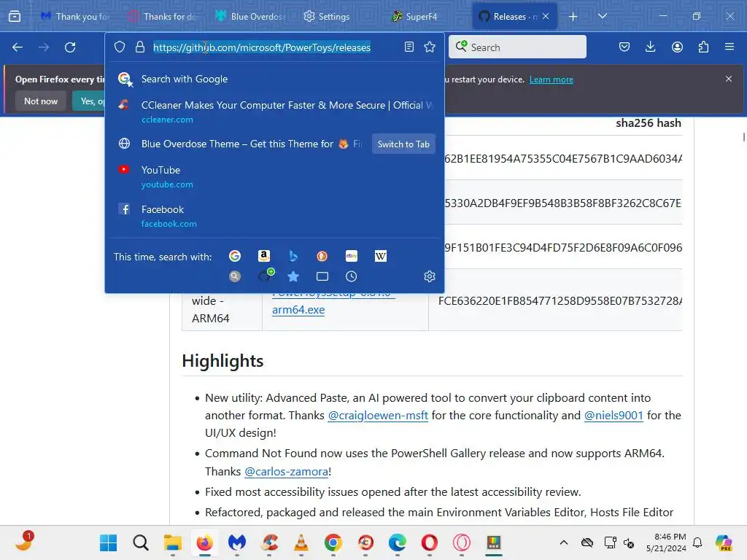Viewport: 747px width, 560px height.
Task: Dismiss the Open Firefox notification bar
Action: click(x=729, y=79)
